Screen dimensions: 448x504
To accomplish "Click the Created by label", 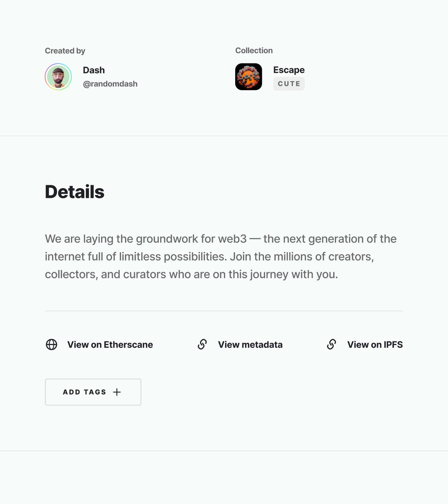I will point(65,51).
